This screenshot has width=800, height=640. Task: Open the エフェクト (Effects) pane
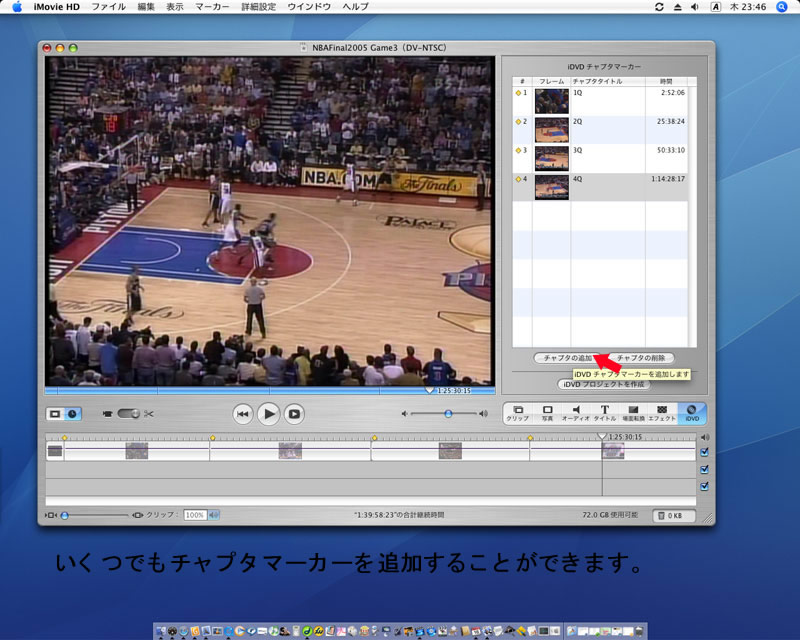[x=662, y=412]
